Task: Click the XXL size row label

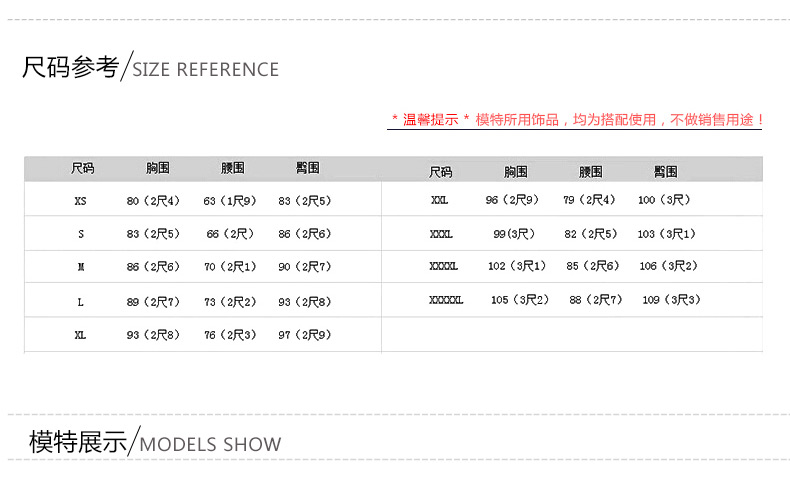Action: click(x=440, y=200)
